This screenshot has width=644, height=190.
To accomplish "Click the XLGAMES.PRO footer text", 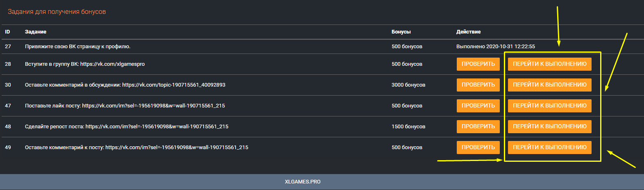I will click(302, 182).
